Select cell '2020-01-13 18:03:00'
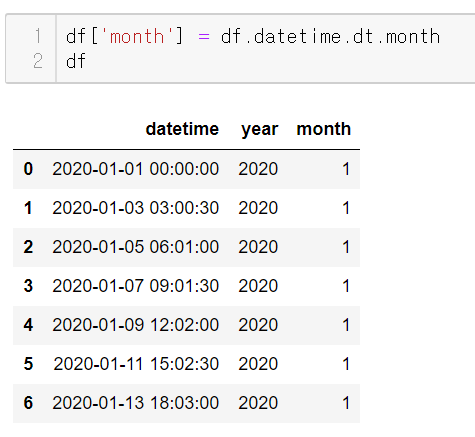 point(136,403)
